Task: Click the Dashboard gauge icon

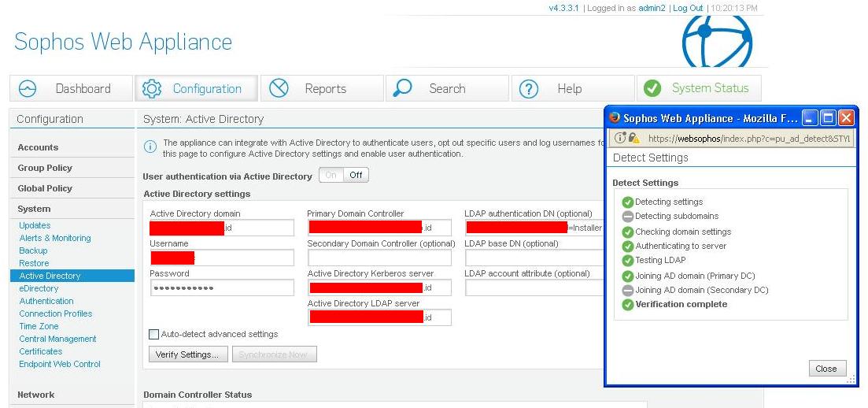Action: point(27,89)
